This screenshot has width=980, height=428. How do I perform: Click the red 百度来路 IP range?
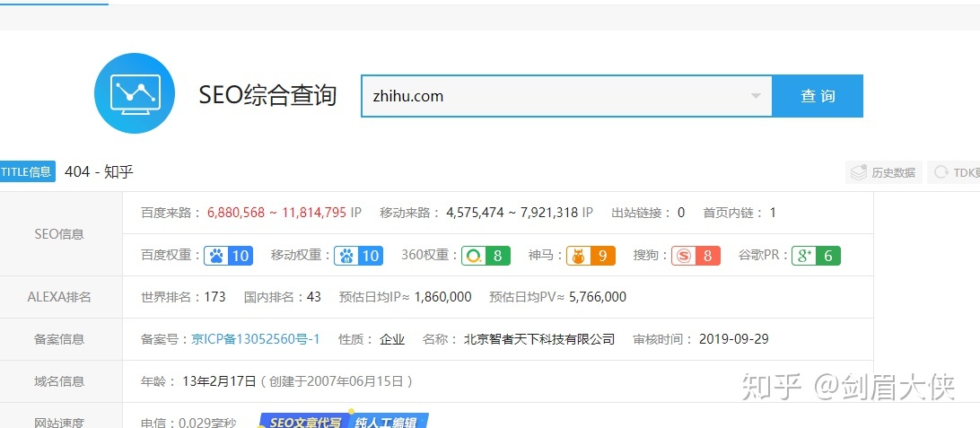[x=276, y=213]
